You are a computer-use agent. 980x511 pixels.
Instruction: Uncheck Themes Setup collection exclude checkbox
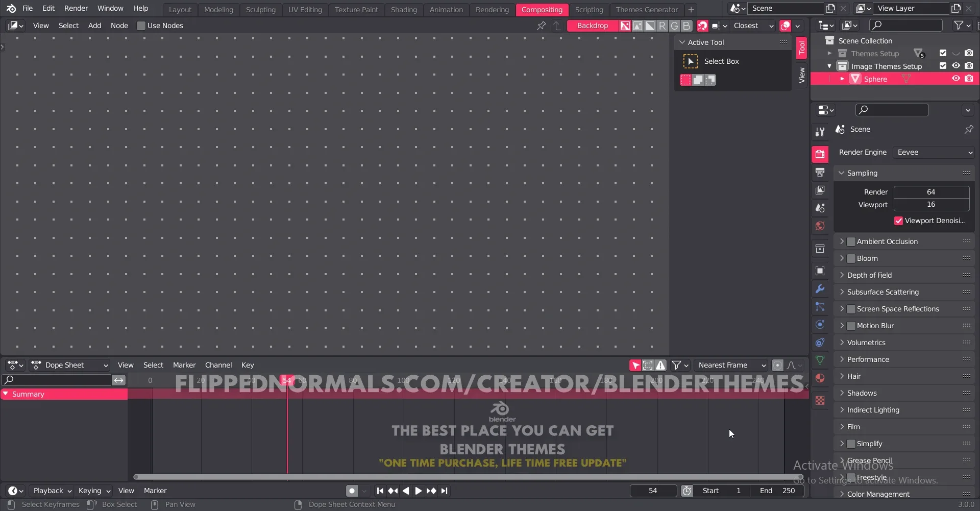click(943, 53)
